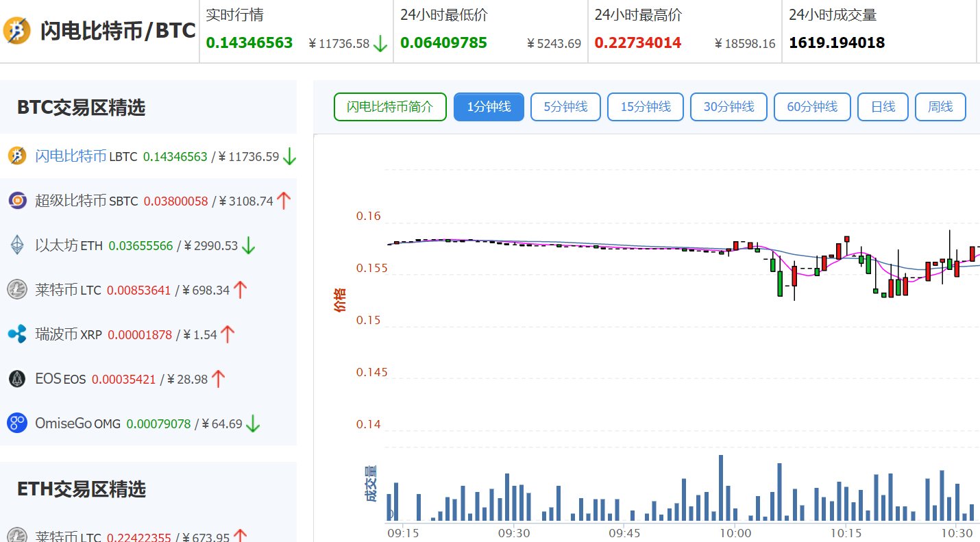Switch to the 5分钟线 chart interval
The height and width of the screenshot is (542, 980).
tap(565, 107)
